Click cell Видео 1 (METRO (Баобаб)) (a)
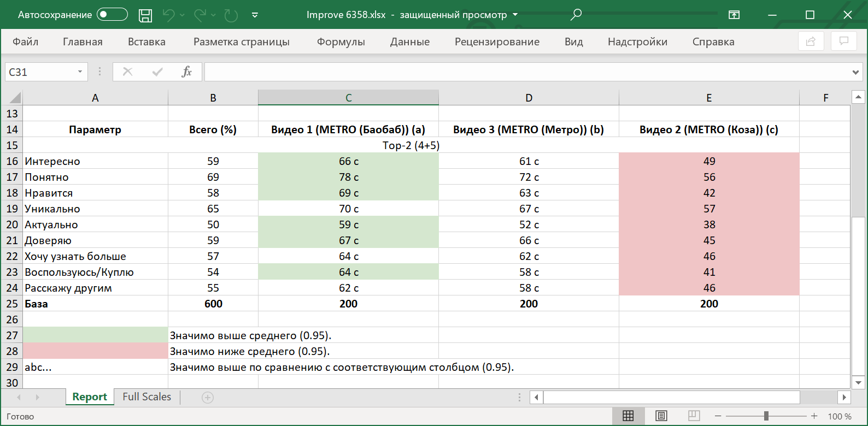 (x=348, y=129)
